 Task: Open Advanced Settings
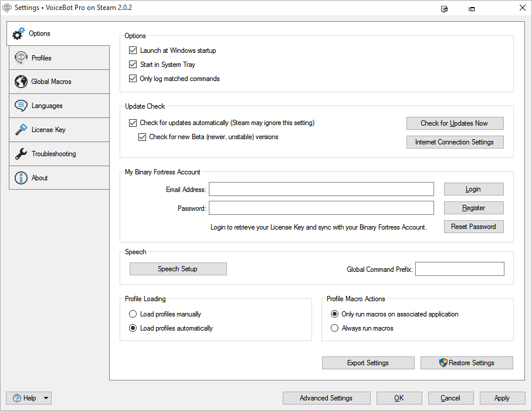326,398
